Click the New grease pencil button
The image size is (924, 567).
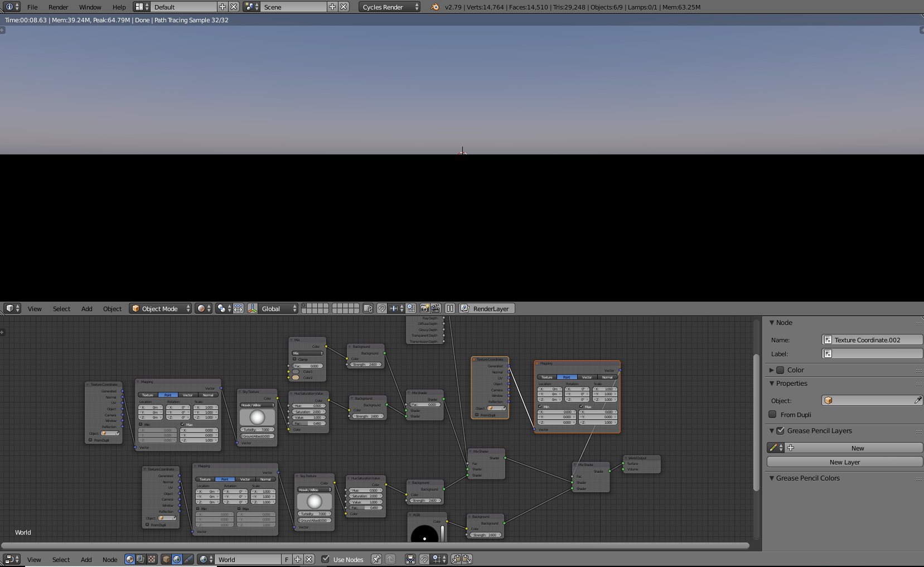[x=857, y=448]
